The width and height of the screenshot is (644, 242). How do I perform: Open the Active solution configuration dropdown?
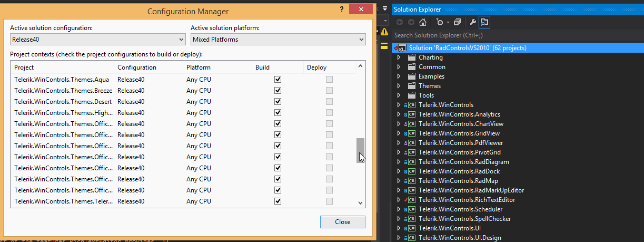pos(98,40)
